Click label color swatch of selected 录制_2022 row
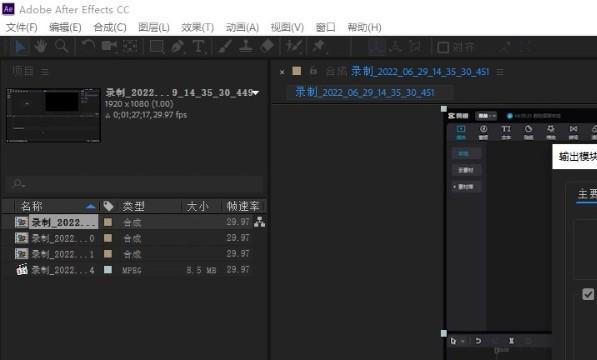Image resolution: width=597 pixels, height=360 pixels. click(x=108, y=222)
